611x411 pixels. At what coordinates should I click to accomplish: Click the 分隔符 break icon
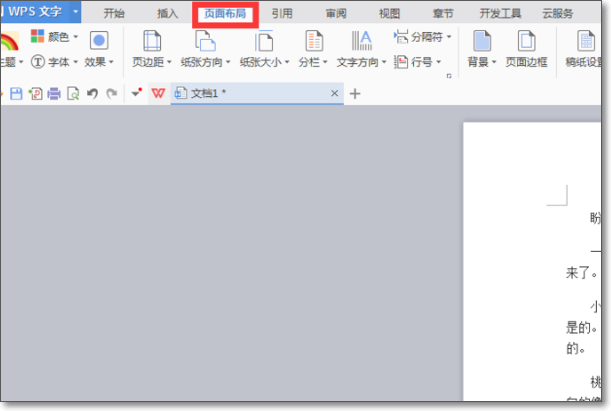pos(401,37)
